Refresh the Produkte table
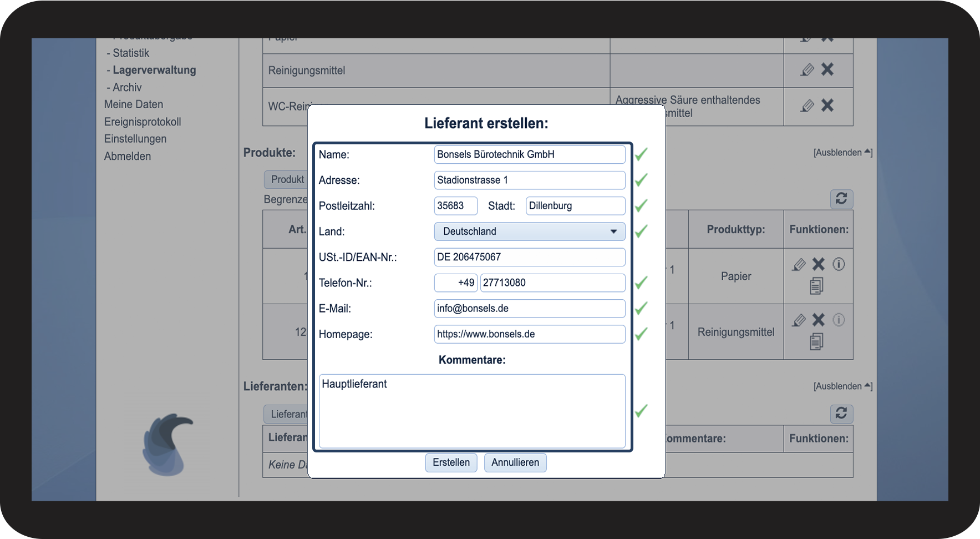 pos(841,199)
